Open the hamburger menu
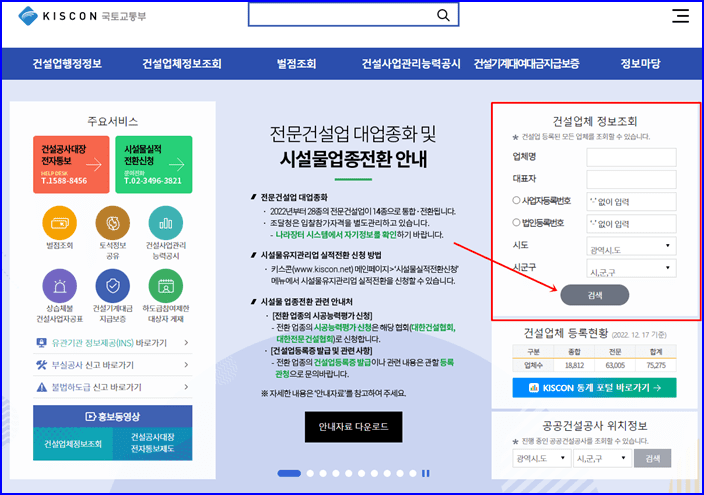The width and height of the screenshot is (704, 495). 680,16
